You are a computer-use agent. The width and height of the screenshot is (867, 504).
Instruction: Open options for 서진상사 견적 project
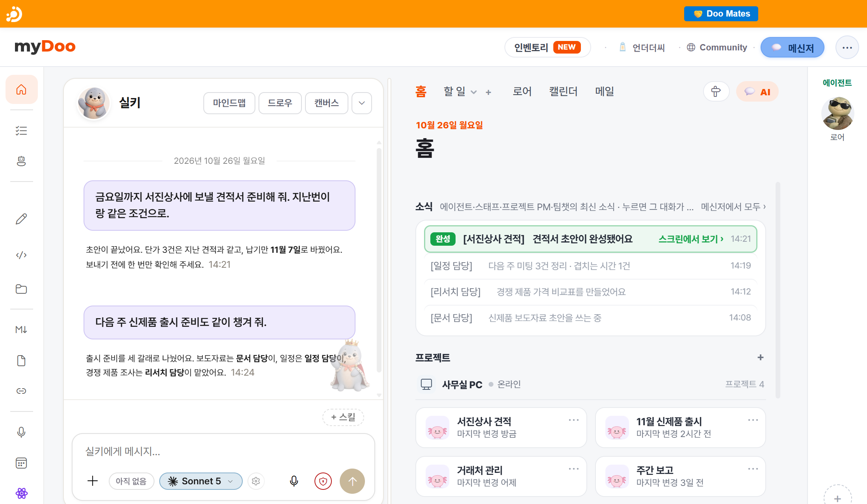[x=574, y=420]
